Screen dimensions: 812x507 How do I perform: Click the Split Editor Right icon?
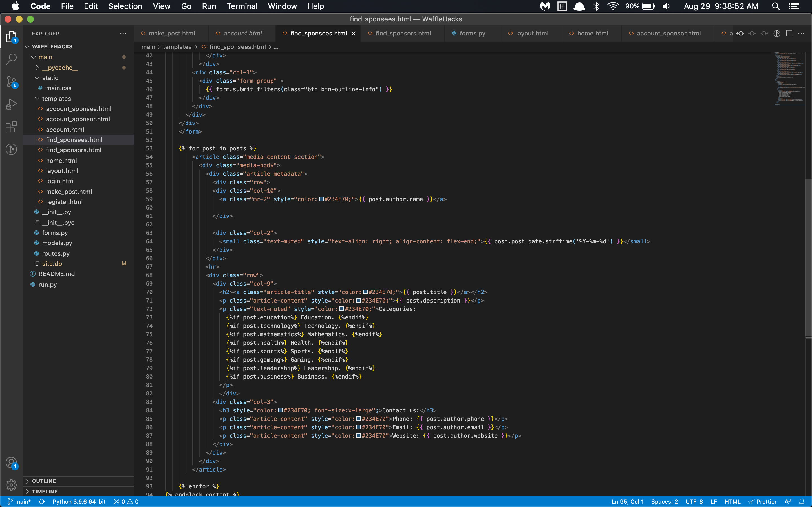pos(789,33)
